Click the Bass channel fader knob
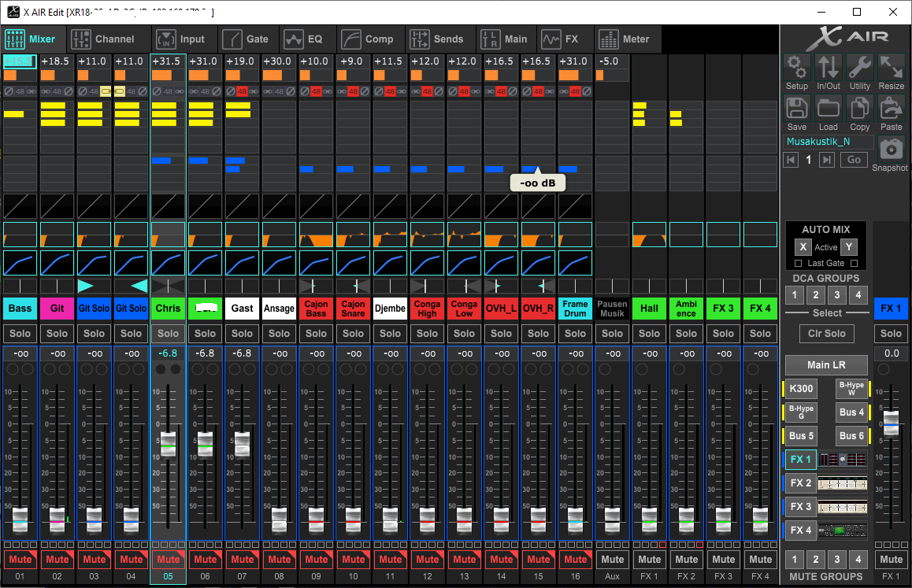Viewport: 912px width, 588px height. point(20,520)
